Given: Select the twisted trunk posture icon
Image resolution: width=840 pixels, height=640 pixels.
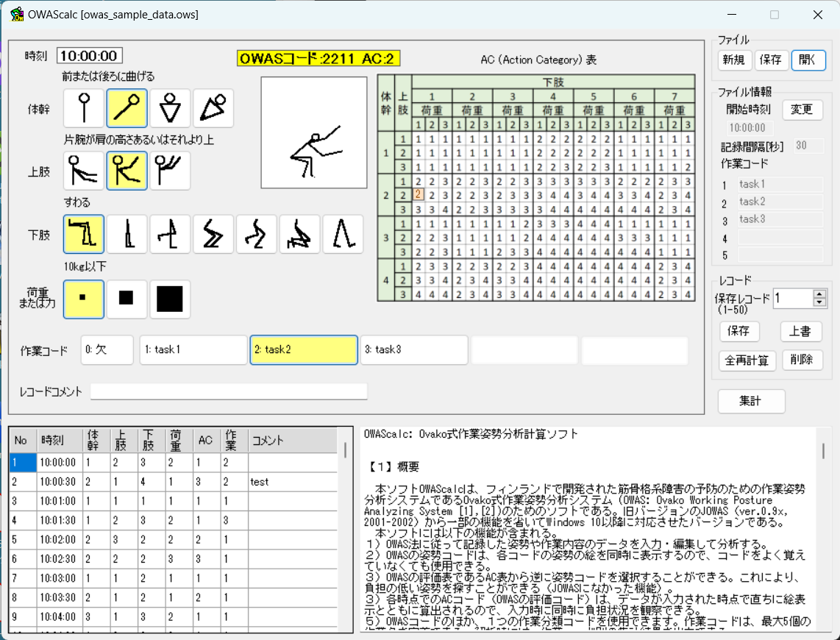Looking at the screenshot, I should point(169,108).
